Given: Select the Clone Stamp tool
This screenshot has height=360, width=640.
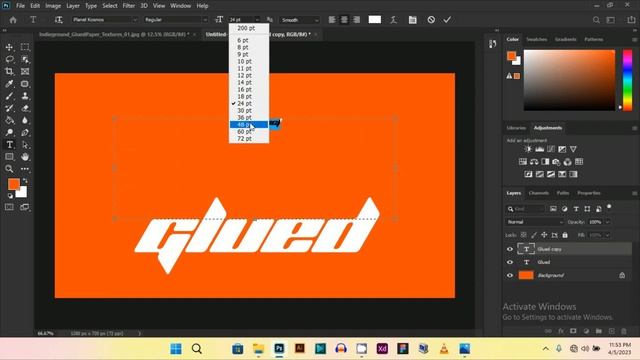Looking at the screenshot, I should pos(25,96).
